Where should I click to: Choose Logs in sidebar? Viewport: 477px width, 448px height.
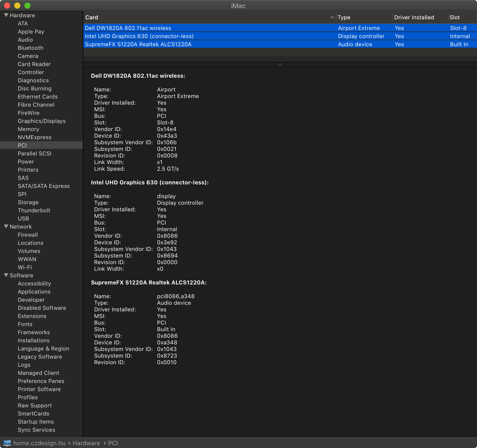[24, 365]
